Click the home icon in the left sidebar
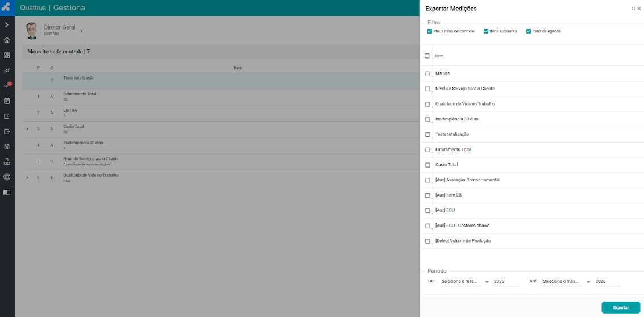 (7, 40)
